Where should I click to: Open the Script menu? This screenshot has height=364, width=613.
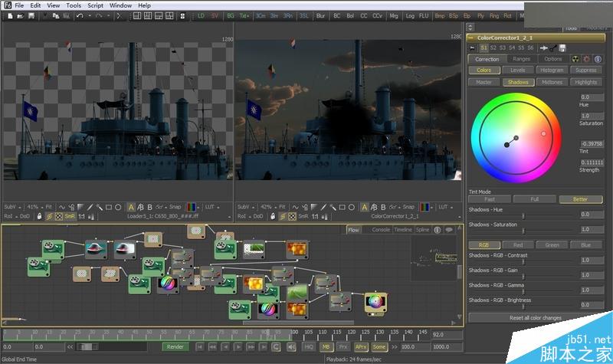pos(95,5)
